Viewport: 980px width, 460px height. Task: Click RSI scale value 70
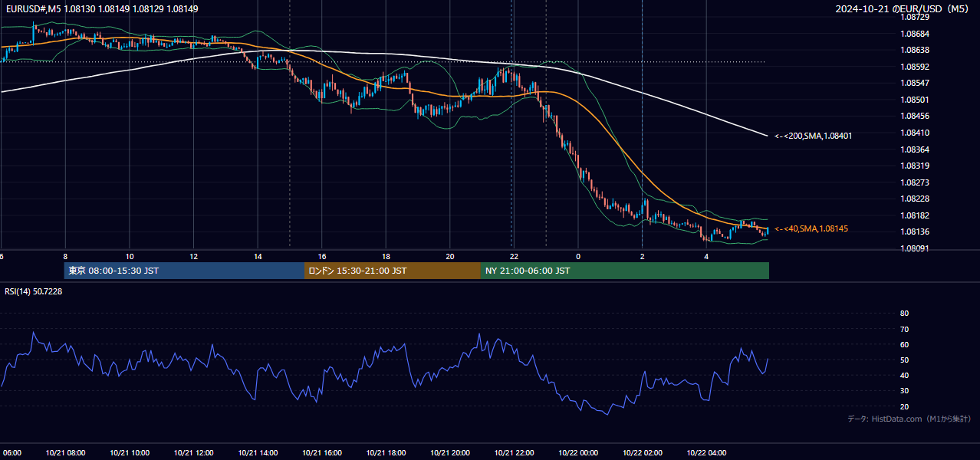tap(904, 329)
